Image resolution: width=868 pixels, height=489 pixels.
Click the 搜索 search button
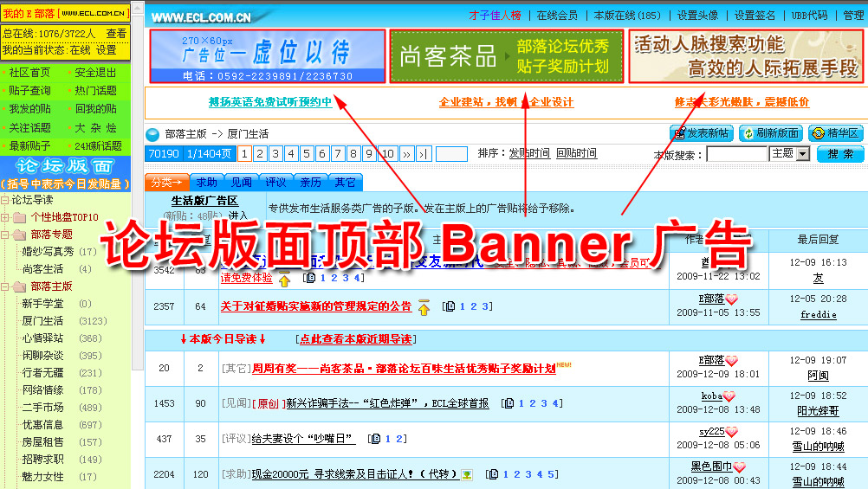[839, 154]
